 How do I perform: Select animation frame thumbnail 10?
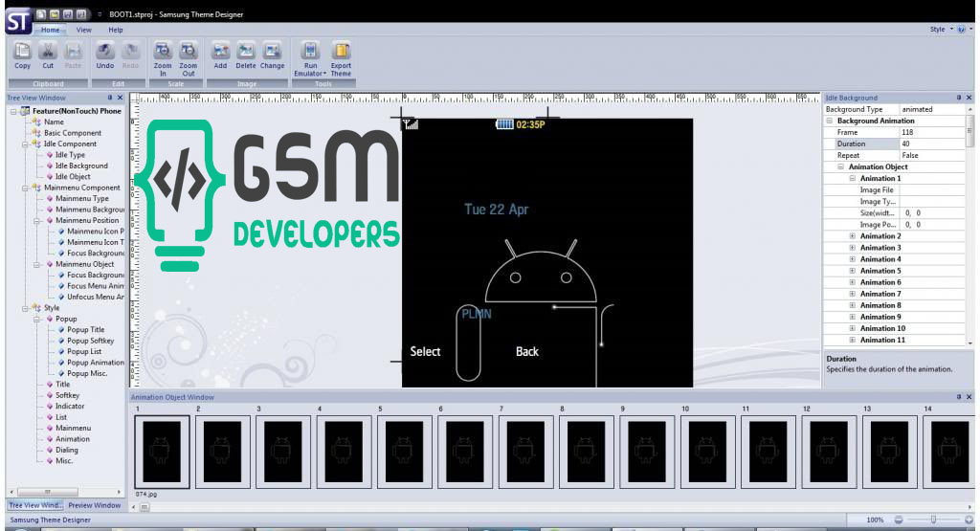tap(707, 452)
